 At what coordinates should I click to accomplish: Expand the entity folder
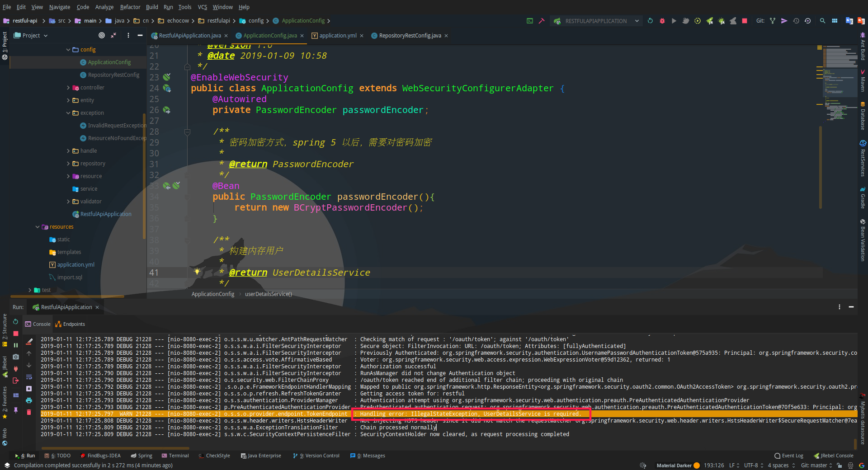coord(68,100)
